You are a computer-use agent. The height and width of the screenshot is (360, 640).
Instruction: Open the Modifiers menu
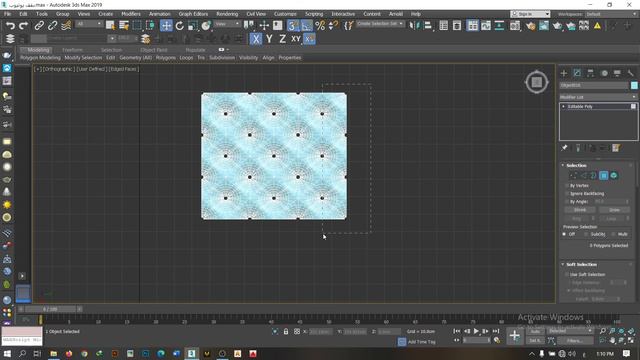tap(131, 14)
